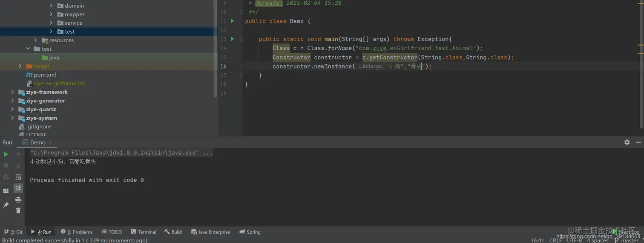Click Process finished with exit code 0
Screen dimensions: 644x243
pos(87,180)
